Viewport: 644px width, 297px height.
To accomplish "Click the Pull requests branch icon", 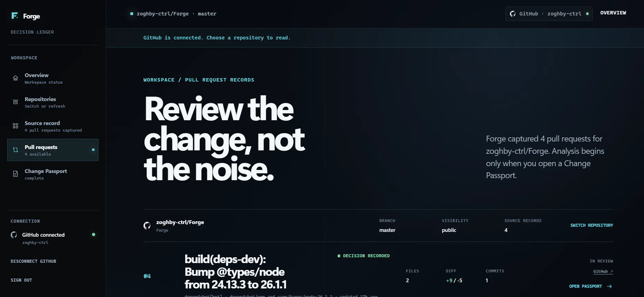I will (x=15, y=150).
